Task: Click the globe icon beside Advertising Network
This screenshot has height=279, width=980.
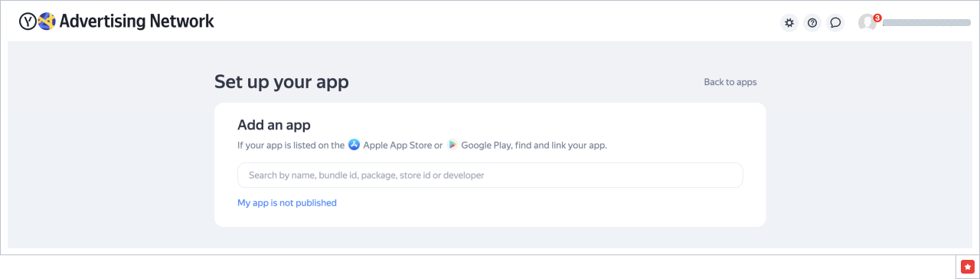Action: tap(47, 21)
